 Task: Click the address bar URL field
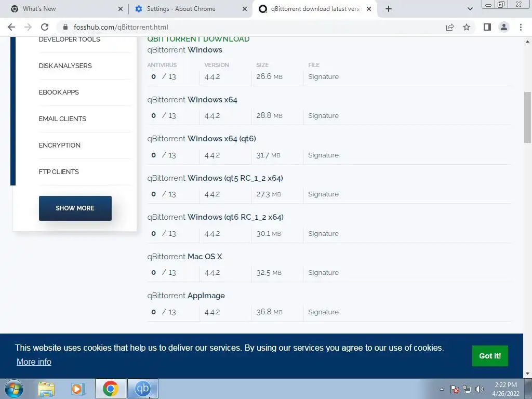[251, 27]
